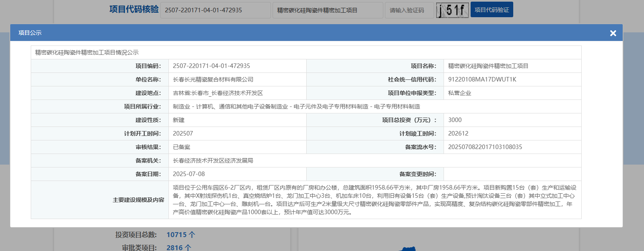
Task: Click the 项目公示 dialog title
Action: pyautogui.click(x=30, y=33)
